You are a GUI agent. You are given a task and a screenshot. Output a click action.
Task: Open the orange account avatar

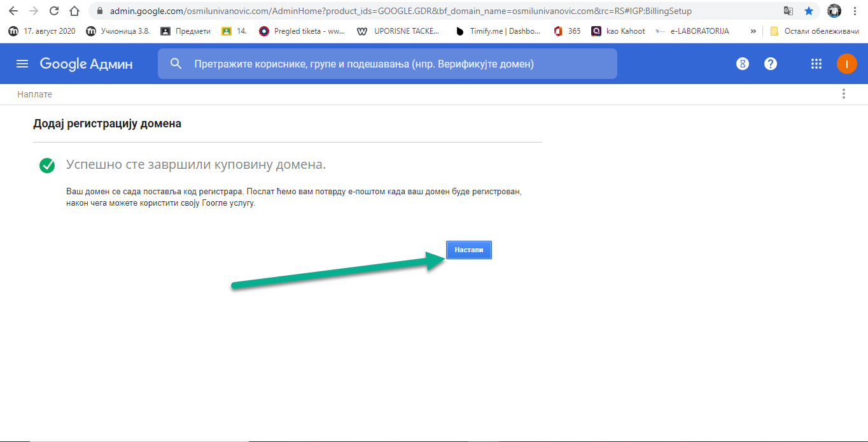point(846,64)
